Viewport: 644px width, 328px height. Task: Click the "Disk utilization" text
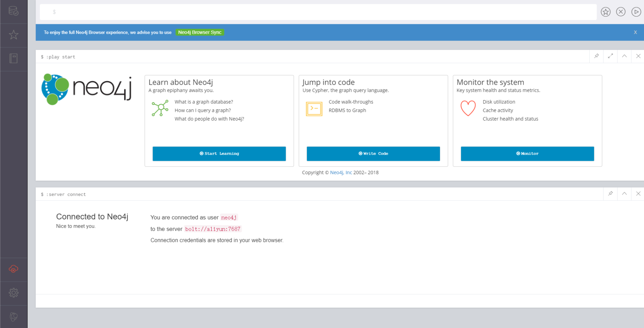[499, 102]
